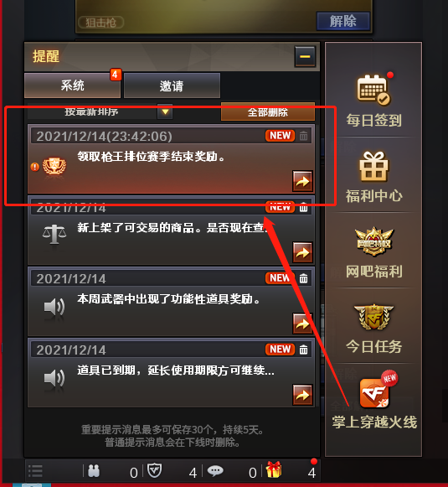Screen dimensions: 448x487
Task: Open the 网吧福利 badge icon
Action: click(374, 241)
